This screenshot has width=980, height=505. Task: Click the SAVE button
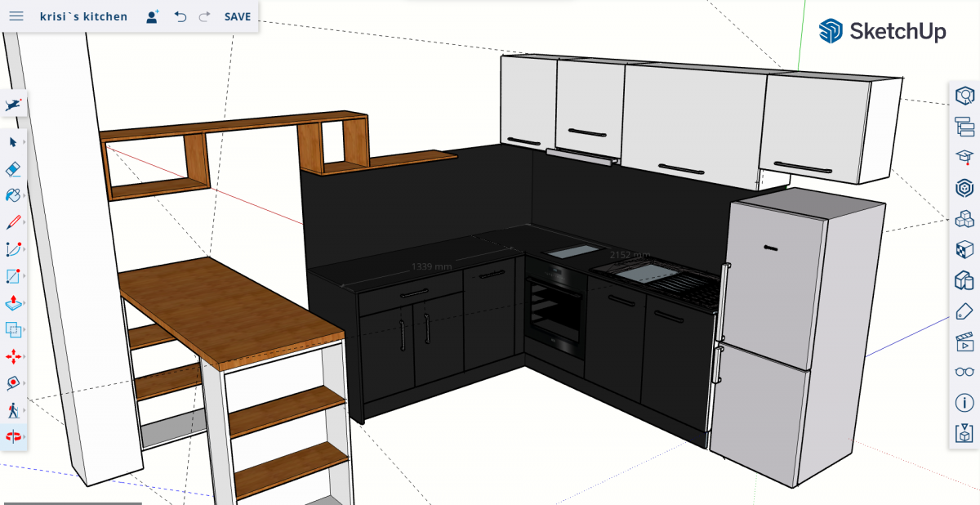tap(238, 16)
